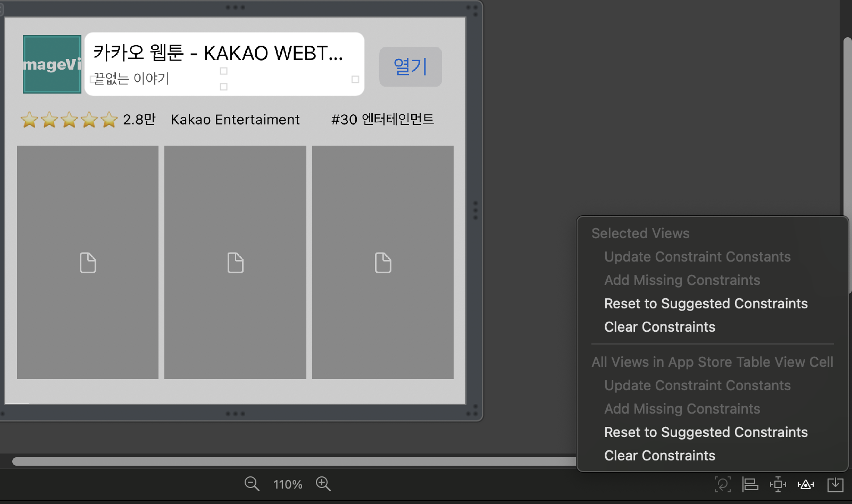Open the Align constraints menu icon
The image size is (852, 504).
tap(750, 484)
